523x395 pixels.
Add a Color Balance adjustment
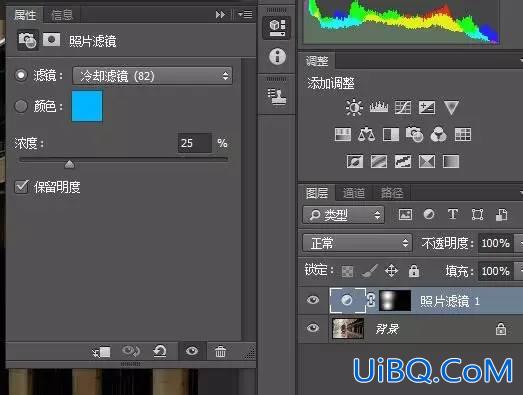(x=366, y=134)
